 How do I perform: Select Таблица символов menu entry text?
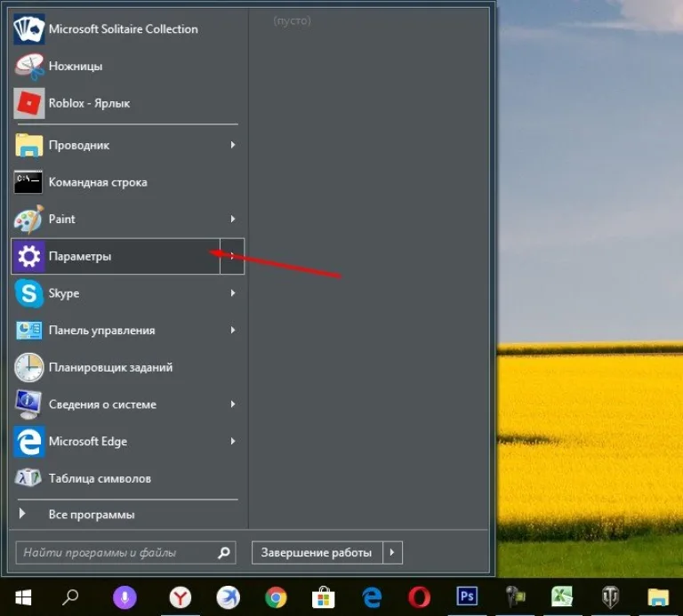tap(100, 478)
